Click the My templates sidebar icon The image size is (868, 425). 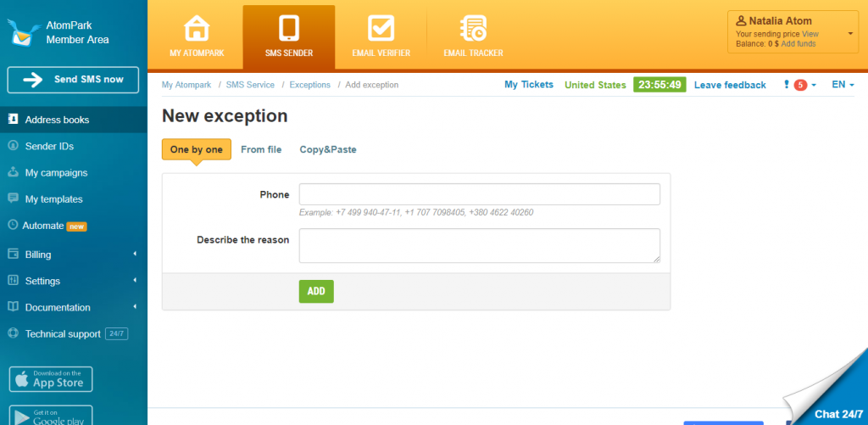tap(14, 199)
